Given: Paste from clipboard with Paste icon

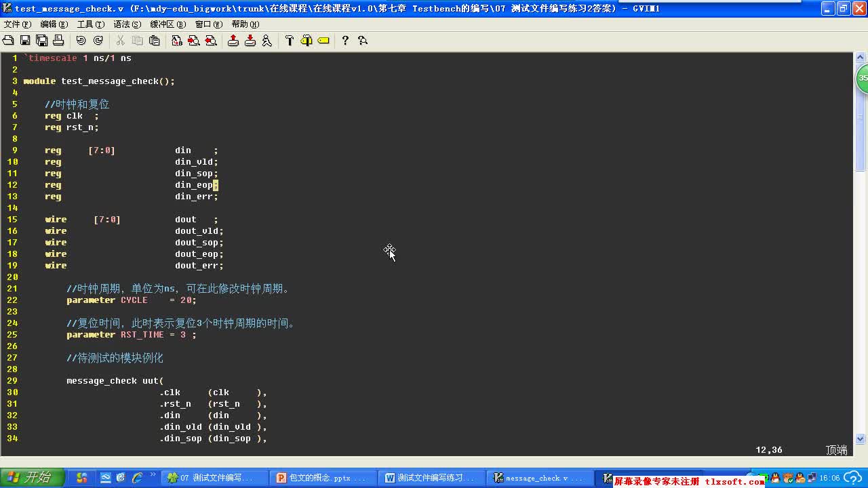Looking at the screenshot, I should (x=154, y=41).
